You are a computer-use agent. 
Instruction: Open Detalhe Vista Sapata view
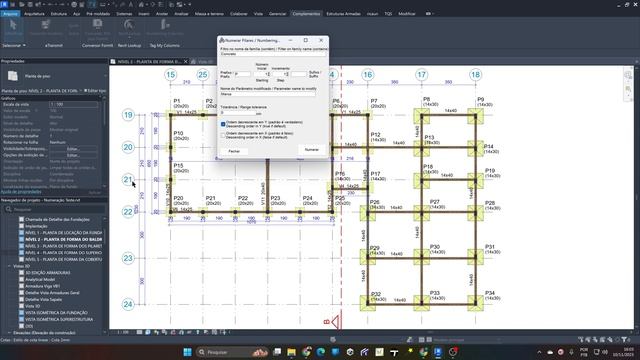44,300
